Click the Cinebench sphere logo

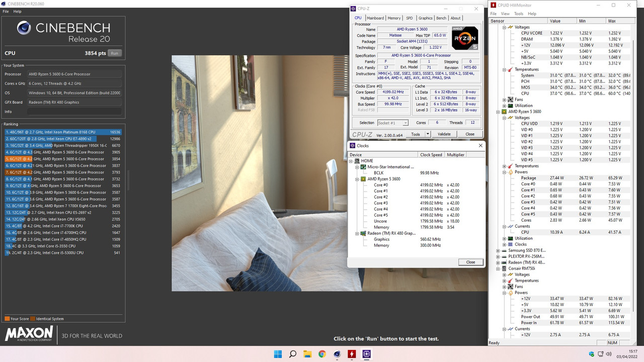pyautogui.click(x=24, y=28)
